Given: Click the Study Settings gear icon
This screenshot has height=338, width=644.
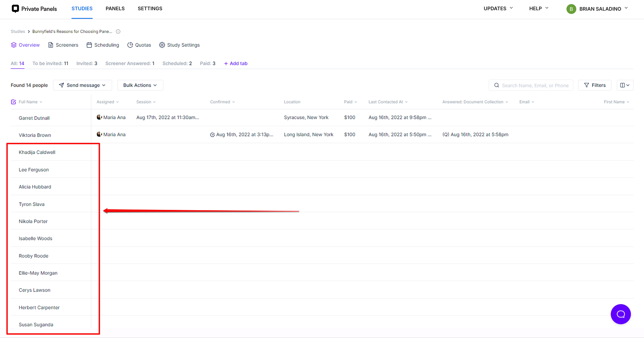Looking at the screenshot, I should (162, 45).
